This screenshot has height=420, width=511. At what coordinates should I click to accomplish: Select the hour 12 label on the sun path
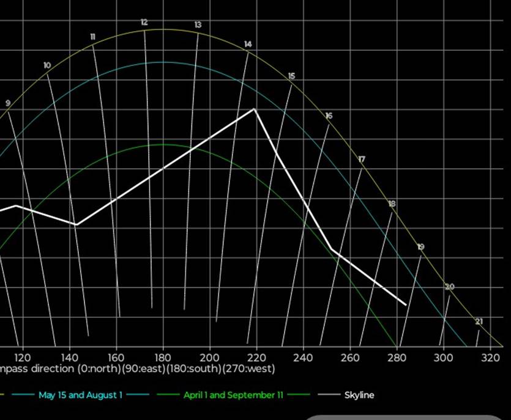tap(144, 22)
